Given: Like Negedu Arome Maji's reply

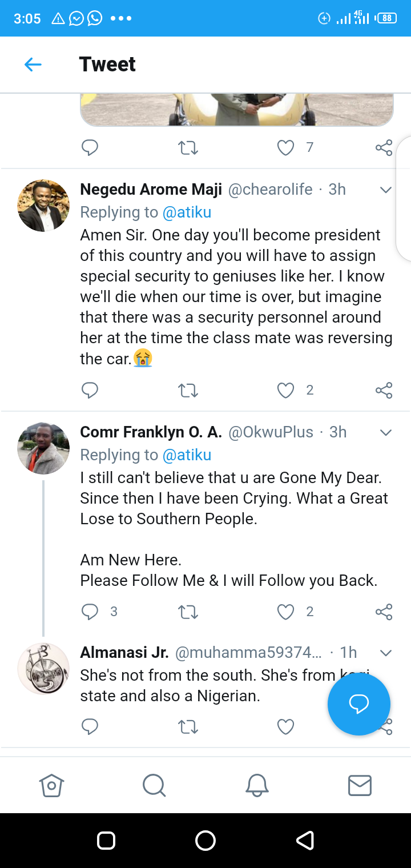Looking at the screenshot, I should point(285,391).
